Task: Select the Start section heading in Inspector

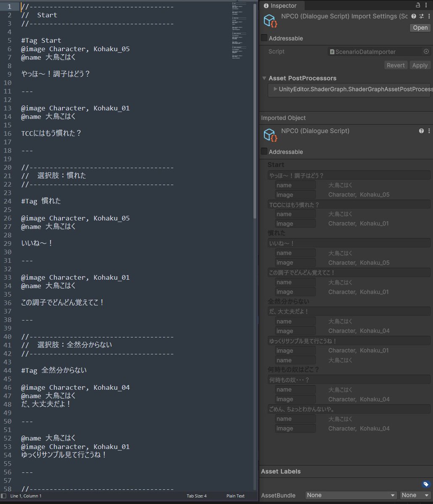Action: point(276,165)
